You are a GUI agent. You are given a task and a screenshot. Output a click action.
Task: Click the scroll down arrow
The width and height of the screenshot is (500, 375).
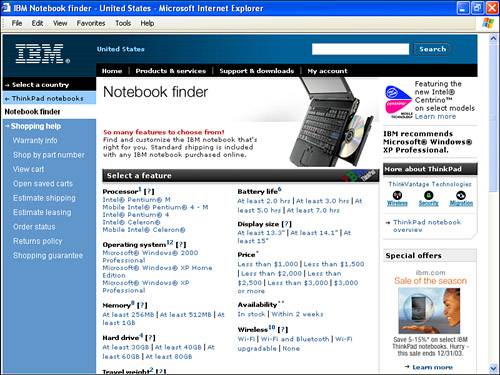[x=493, y=368]
